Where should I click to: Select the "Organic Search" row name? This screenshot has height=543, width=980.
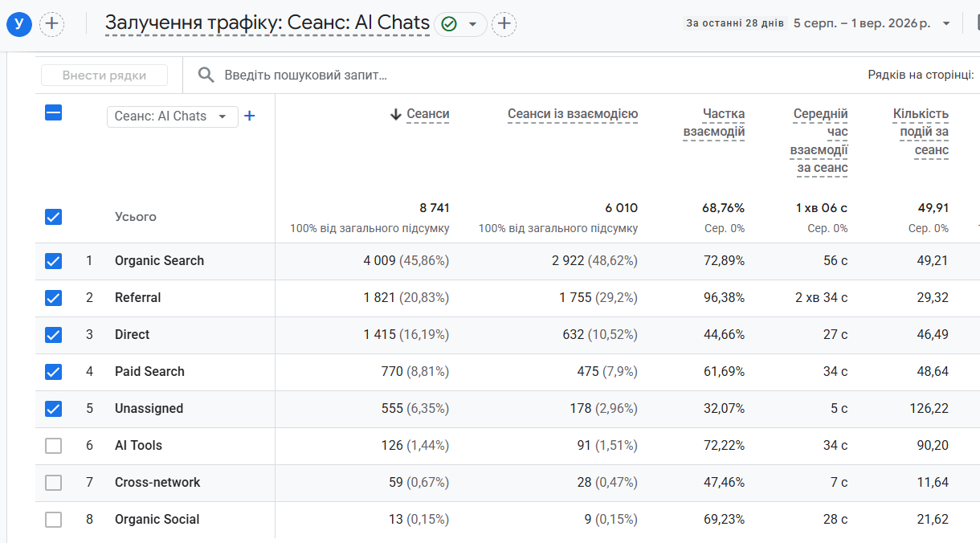pyautogui.click(x=159, y=261)
